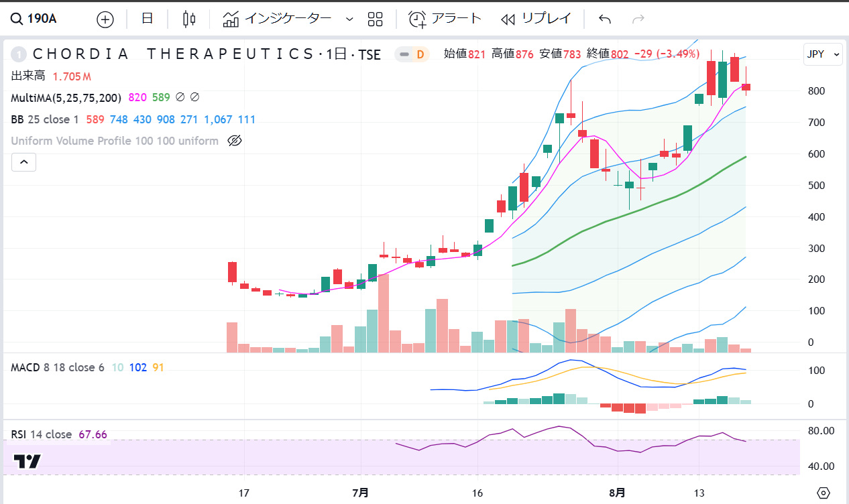Click the BB value 908
The height and width of the screenshot is (504, 849).
click(166, 119)
